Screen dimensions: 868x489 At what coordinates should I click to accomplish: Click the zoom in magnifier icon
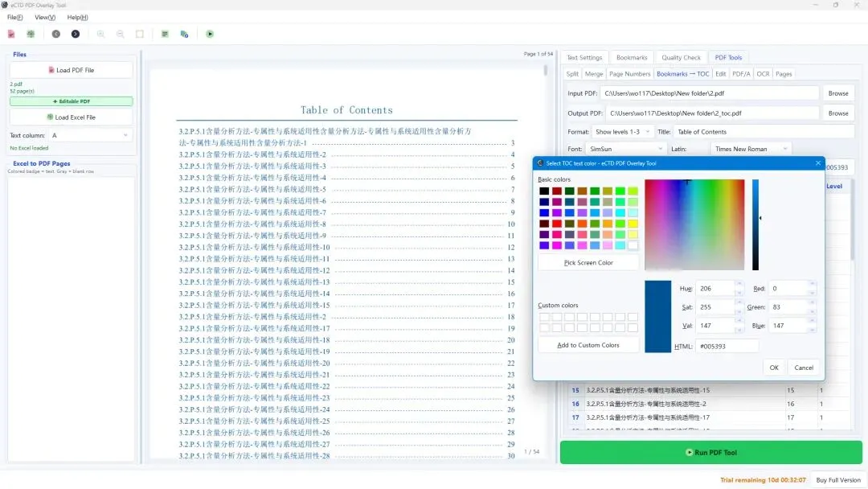[100, 35]
